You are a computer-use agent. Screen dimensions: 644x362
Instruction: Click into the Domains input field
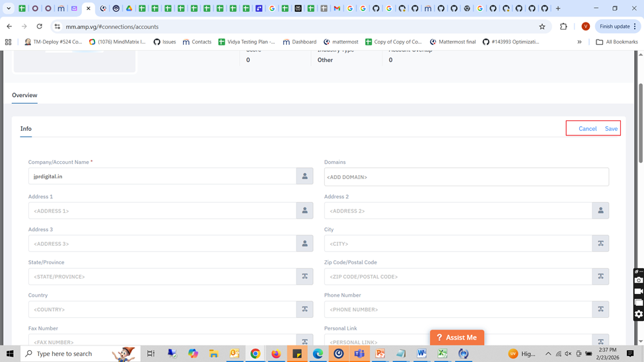click(466, 177)
